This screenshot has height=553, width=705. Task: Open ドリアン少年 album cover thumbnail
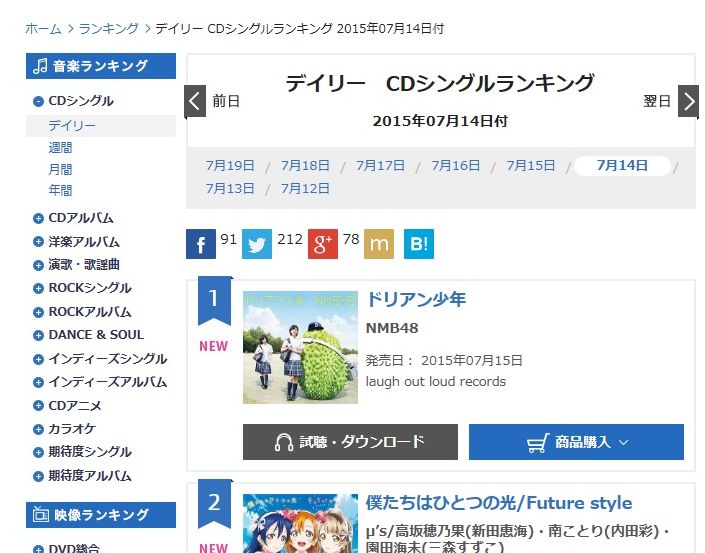pos(300,347)
